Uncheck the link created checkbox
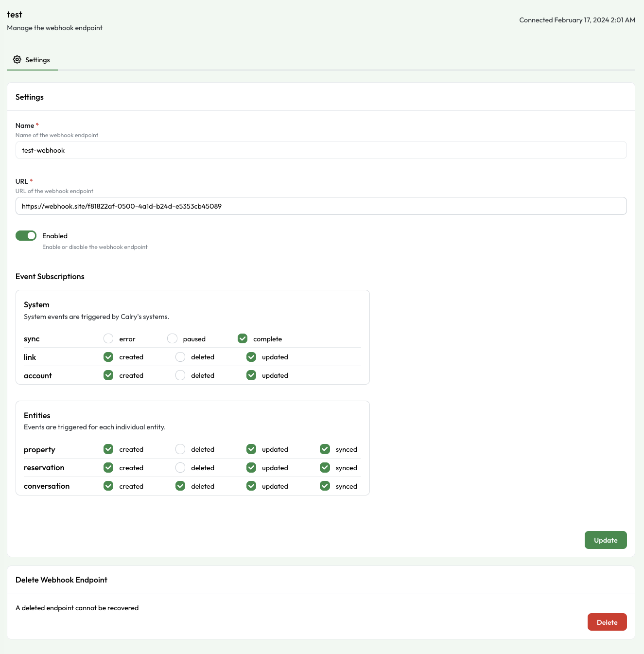644x654 pixels. (108, 357)
